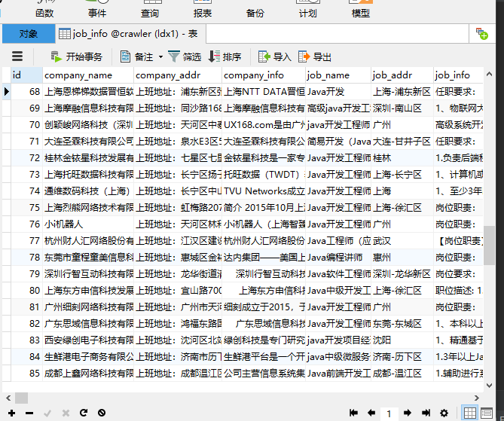Viewport: 504px width, 421px height.
Task: Click 开始事务 begin transaction button
Action: (x=77, y=57)
